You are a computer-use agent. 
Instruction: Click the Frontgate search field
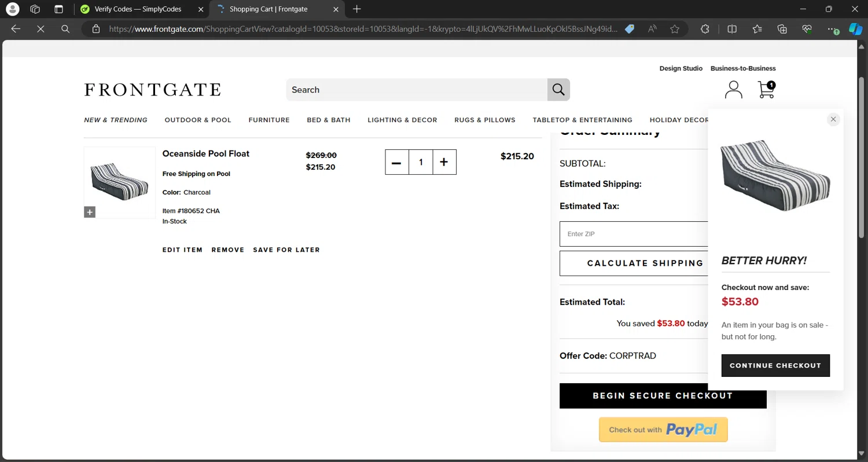point(417,90)
